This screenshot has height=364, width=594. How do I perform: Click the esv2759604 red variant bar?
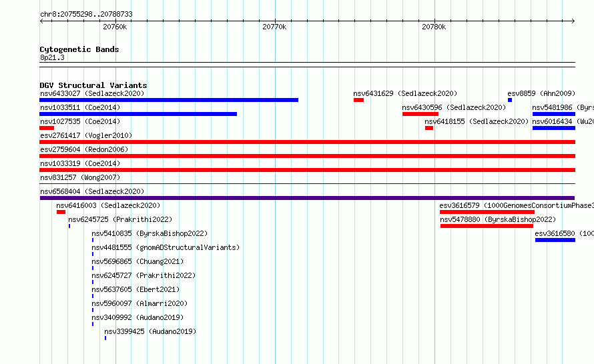click(307, 156)
